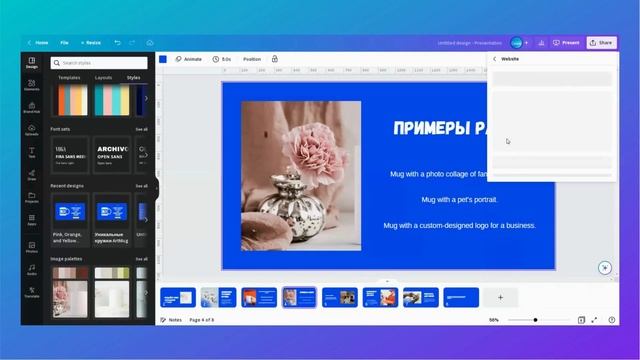Show more color styles with the arrow

click(146, 98)
